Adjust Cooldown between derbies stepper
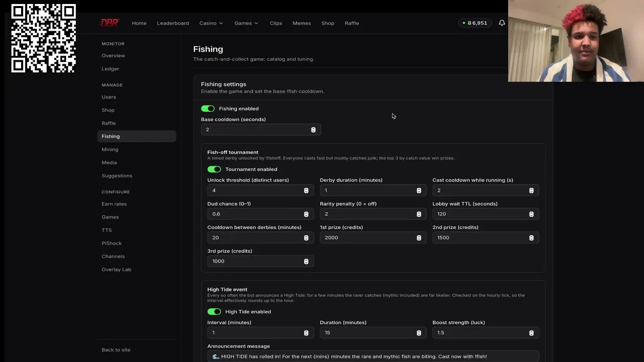Image resolution: width=644 pixels, height=362 pixels. [306, 238]
